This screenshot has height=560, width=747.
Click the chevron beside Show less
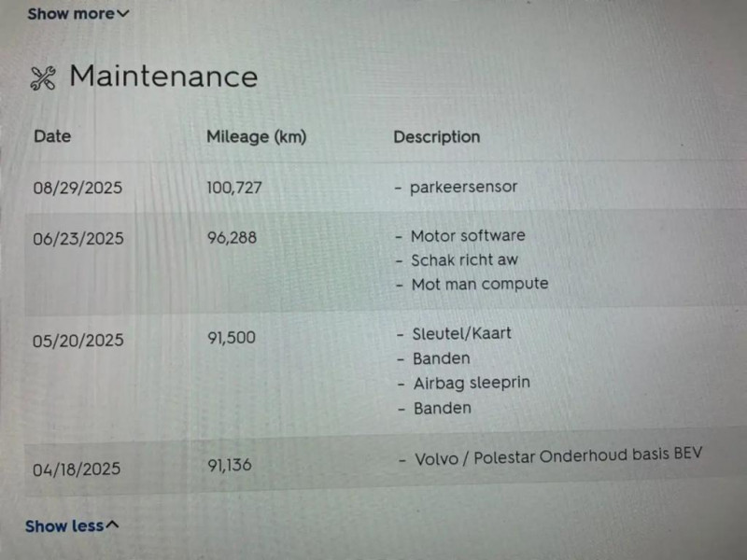click(113, 525)
